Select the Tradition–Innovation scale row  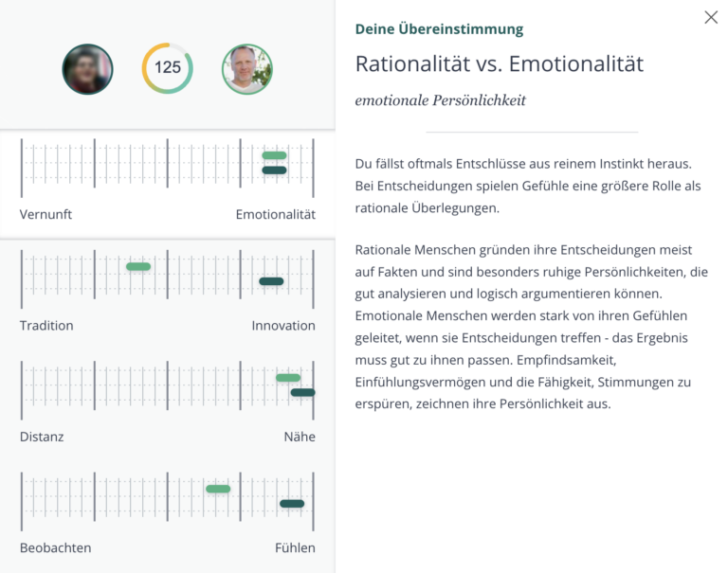pyautogui.click(x=168, y=292)
